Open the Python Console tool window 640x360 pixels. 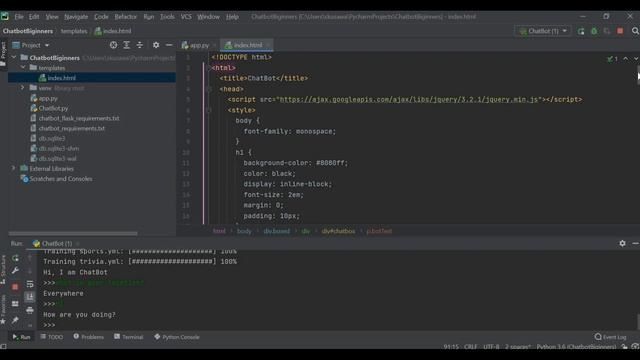(177, 337)
